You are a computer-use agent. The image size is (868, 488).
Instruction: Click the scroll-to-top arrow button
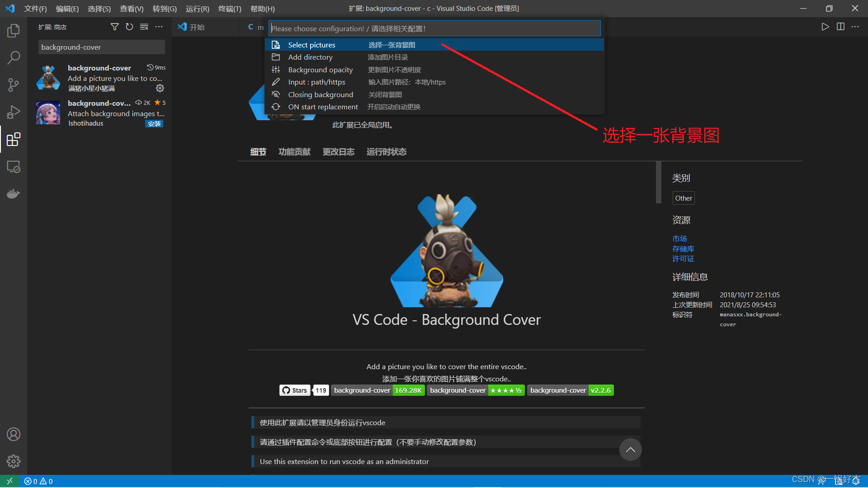630,450
